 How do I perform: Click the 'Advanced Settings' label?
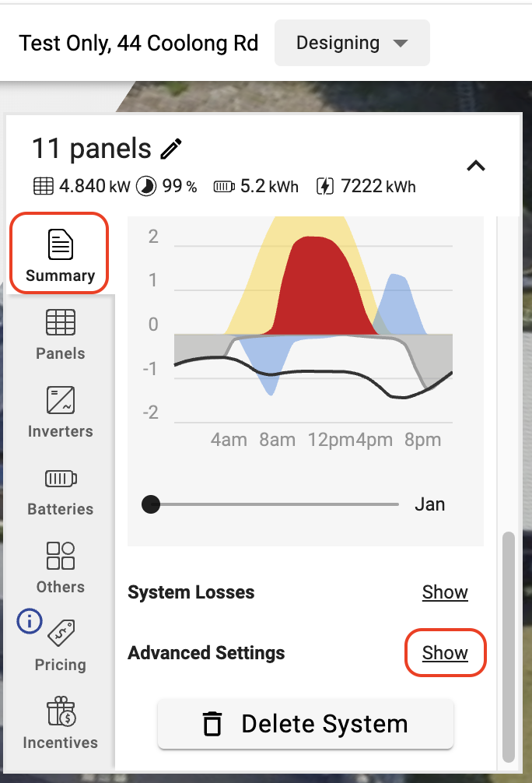(x=206, y=653)
